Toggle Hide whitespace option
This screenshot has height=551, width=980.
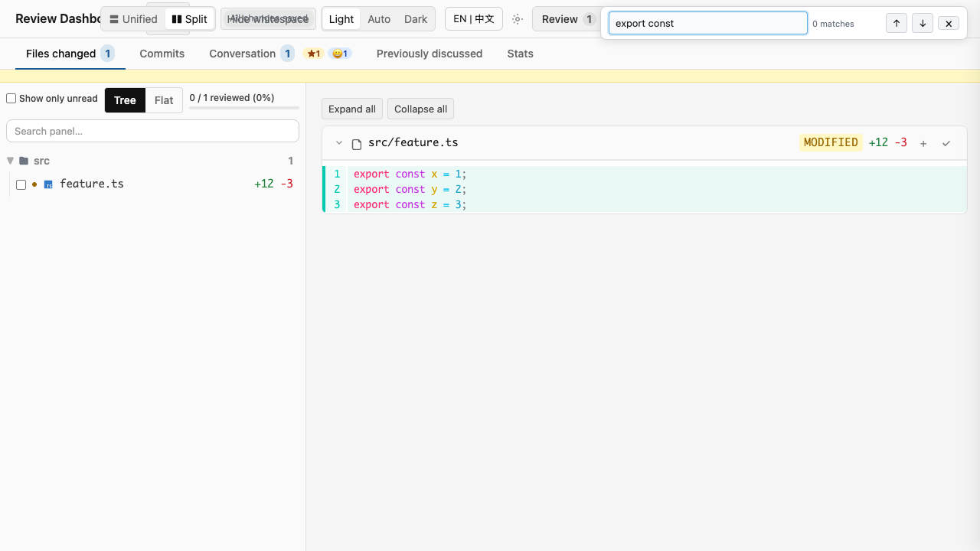(x=268, y=19)
